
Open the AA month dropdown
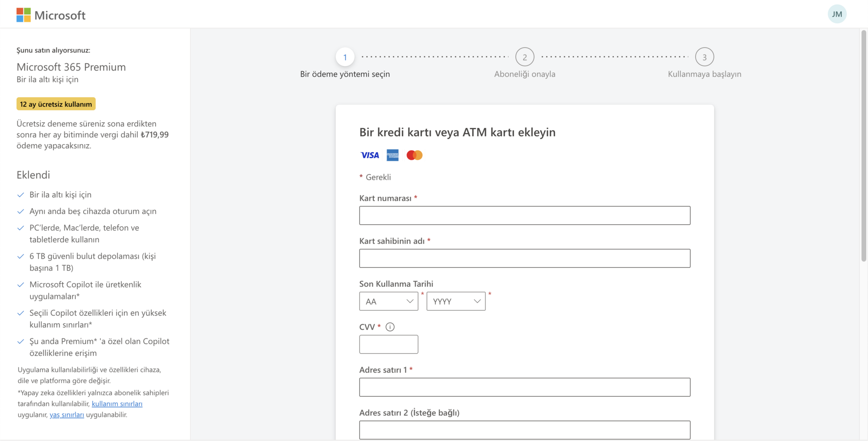(x=389, y=301)
